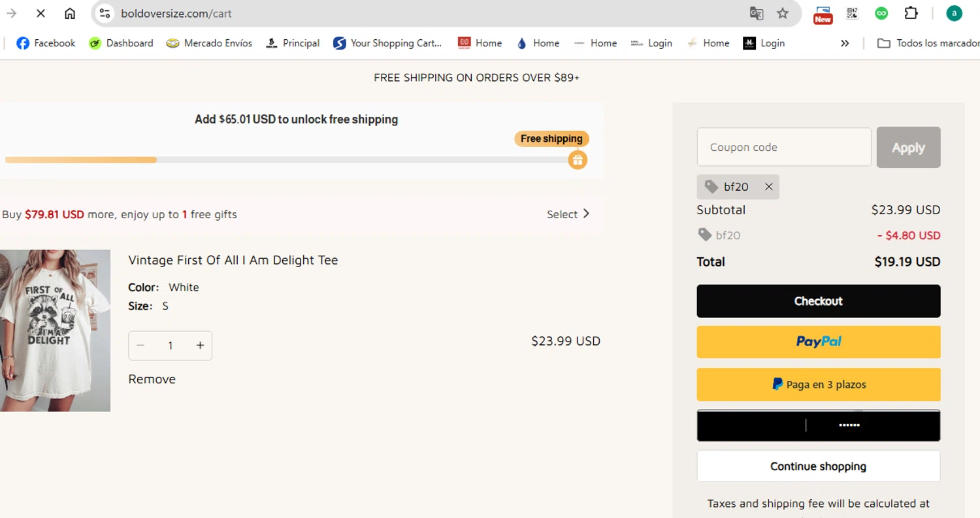
Task: Click the address bar URL boldoversize.com/cart
Action: [176, 13]
